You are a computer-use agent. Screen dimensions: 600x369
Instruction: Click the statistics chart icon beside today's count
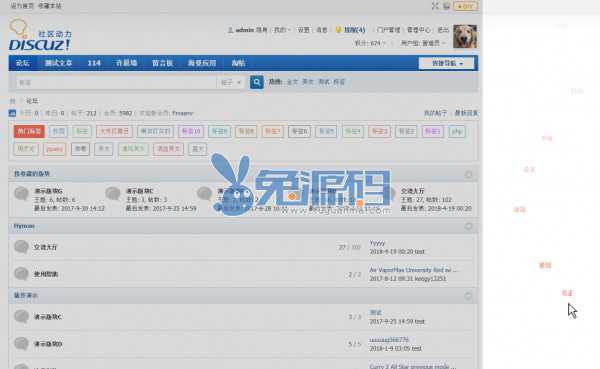12,113
